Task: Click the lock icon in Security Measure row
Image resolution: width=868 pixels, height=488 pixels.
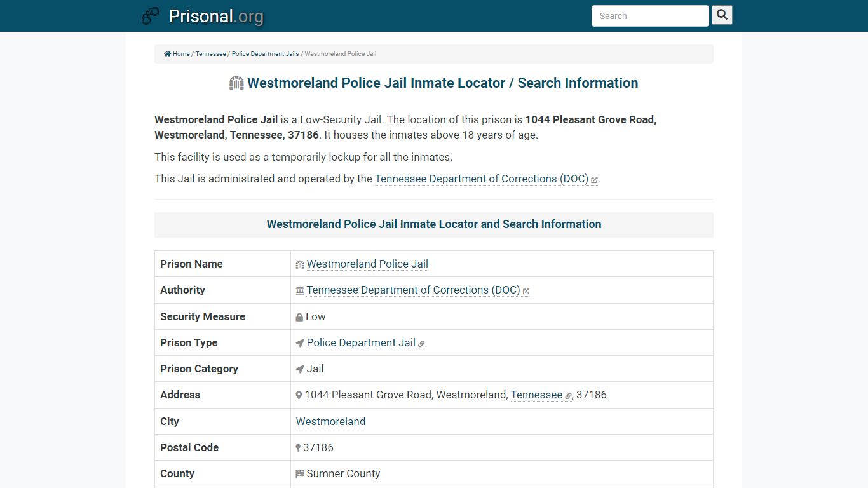Action: coord(299,317)
